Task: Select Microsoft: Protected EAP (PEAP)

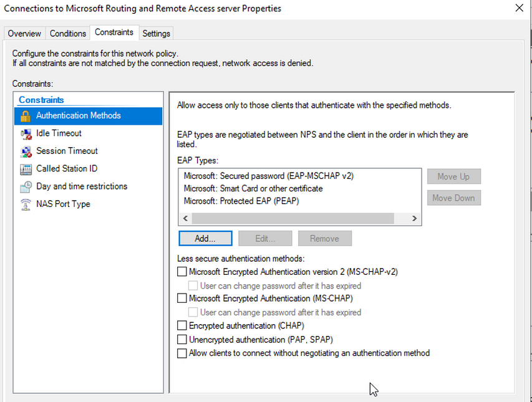Action: coord(241,201)
